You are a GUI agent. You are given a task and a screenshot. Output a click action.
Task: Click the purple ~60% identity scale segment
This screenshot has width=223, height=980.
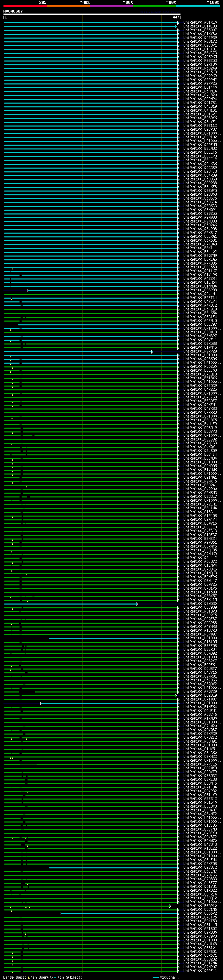coord(111,6)
